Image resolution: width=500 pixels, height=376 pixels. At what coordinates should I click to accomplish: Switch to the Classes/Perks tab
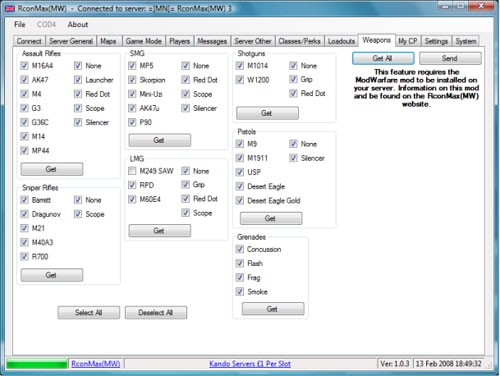[x=299, y=41]
